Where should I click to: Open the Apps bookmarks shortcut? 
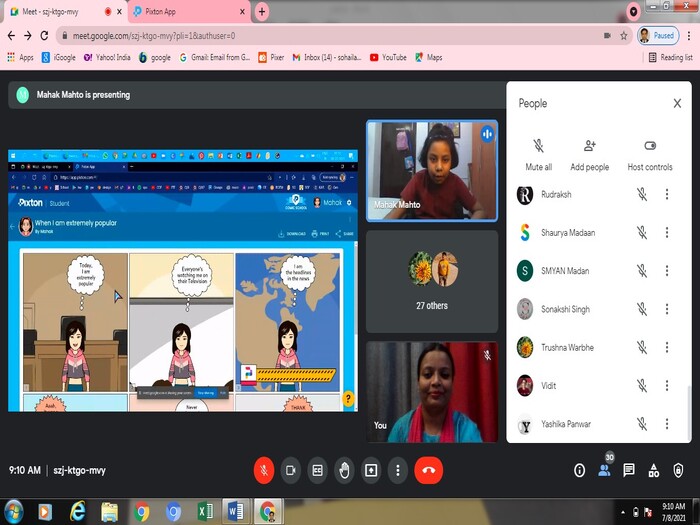20,57
